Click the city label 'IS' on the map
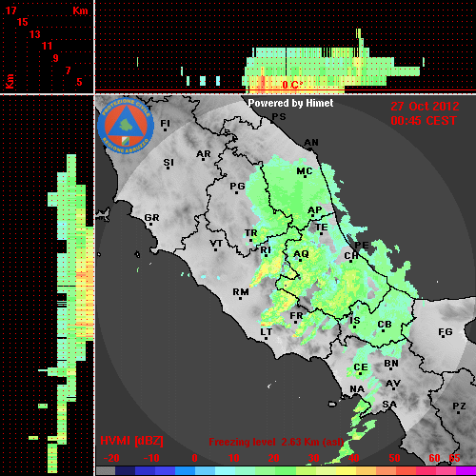 click(x=355, y=321)
